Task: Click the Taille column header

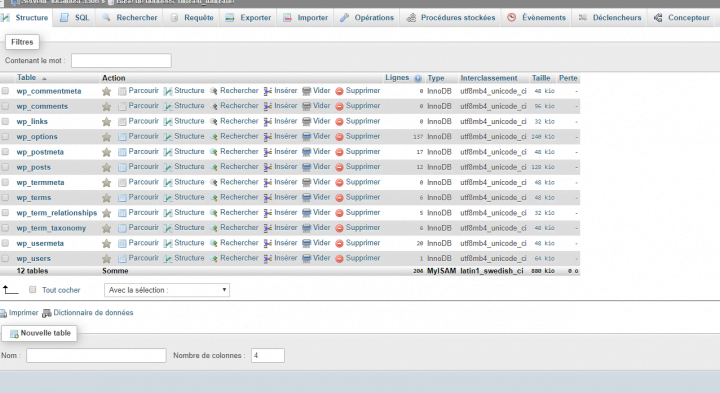Action: click(541, 78)
